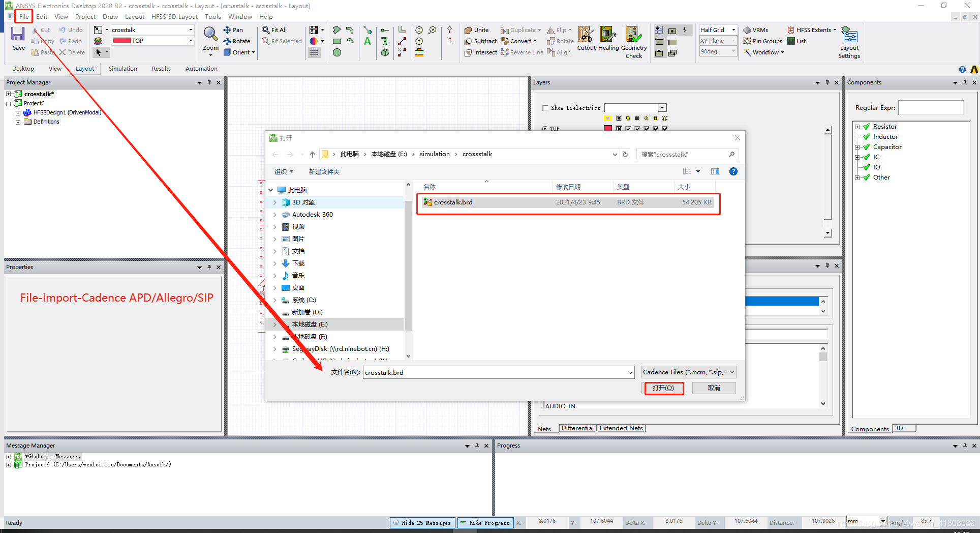
Task: Expand the Resistor tree node
Action: coord(857,127)
